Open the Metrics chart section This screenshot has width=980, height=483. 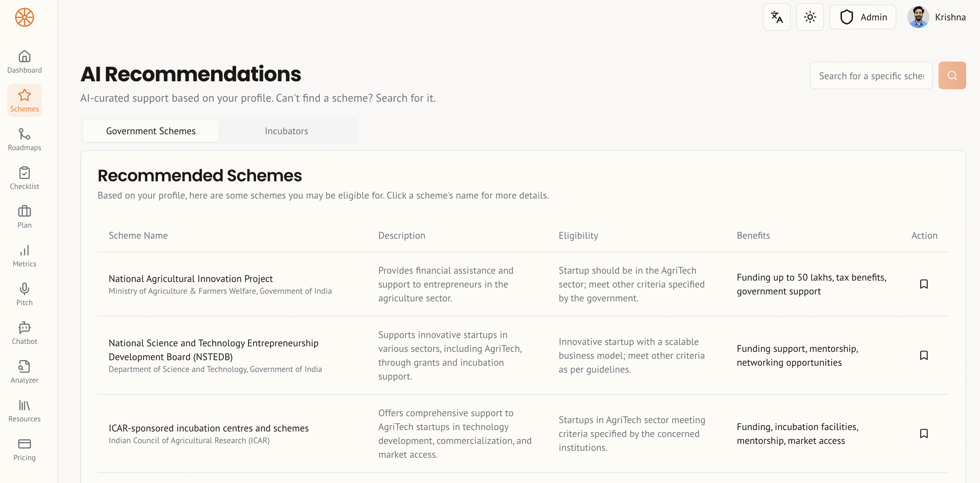(24, 256)
